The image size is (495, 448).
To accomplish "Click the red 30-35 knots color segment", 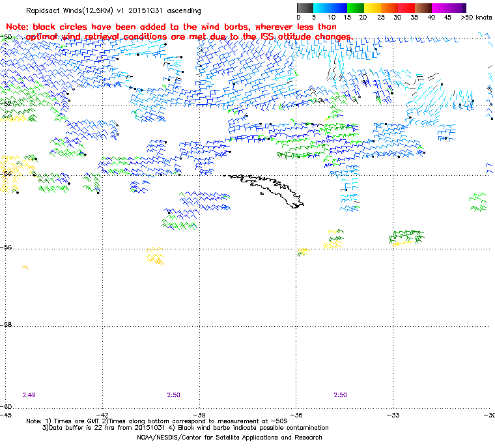I will [406, 8].
